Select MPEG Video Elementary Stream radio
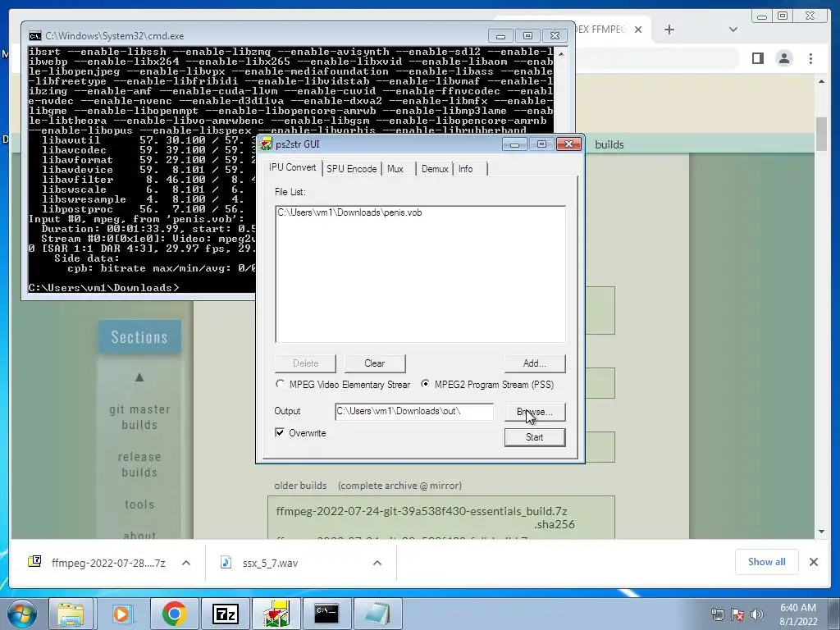The width and height of the screenshot is (840, 630). 343,385
